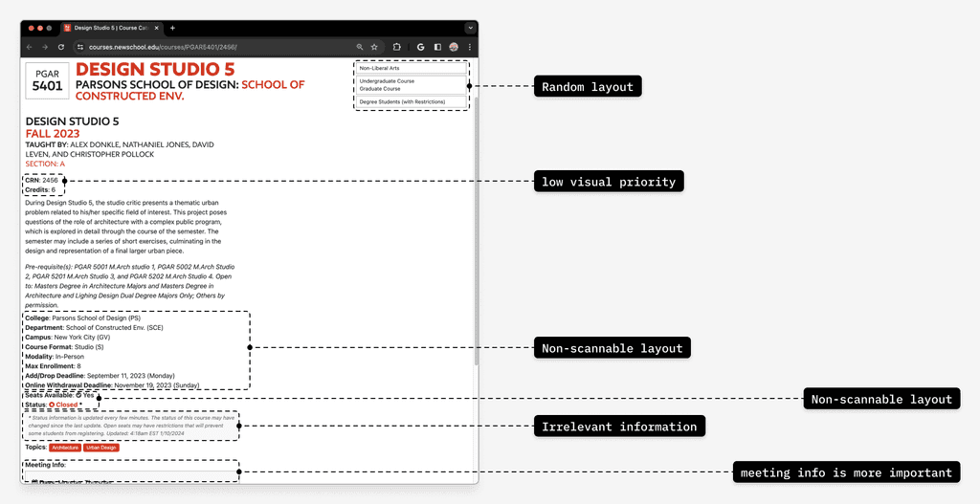Click the School of Constructed Env. heading link
Viewport: 980px width, 504px height.
coord(190,90)
